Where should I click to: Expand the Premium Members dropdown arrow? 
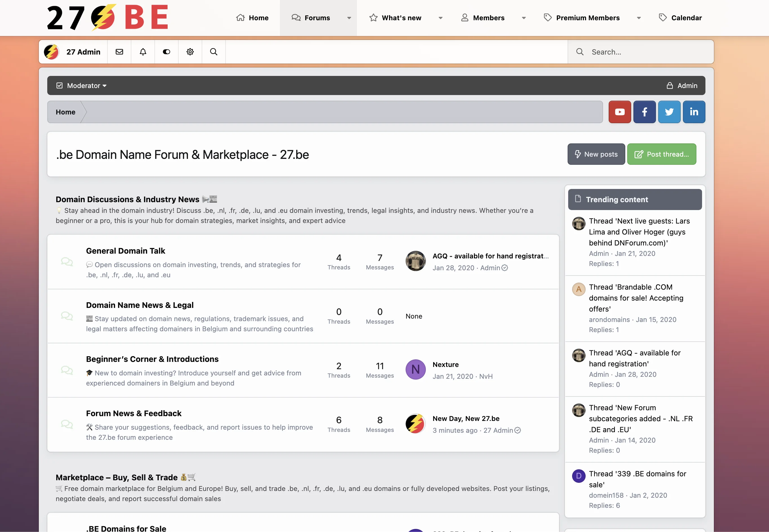(638, 18)
